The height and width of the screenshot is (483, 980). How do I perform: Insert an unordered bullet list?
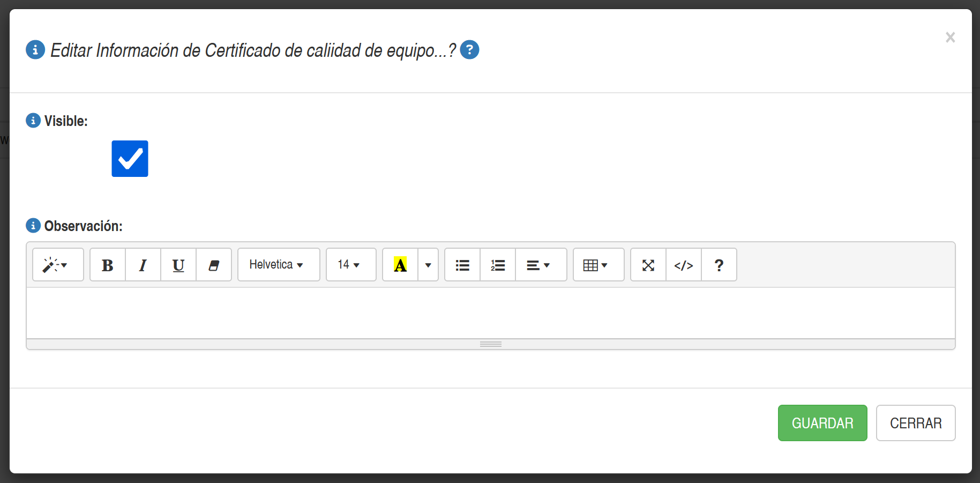point(462,265)
